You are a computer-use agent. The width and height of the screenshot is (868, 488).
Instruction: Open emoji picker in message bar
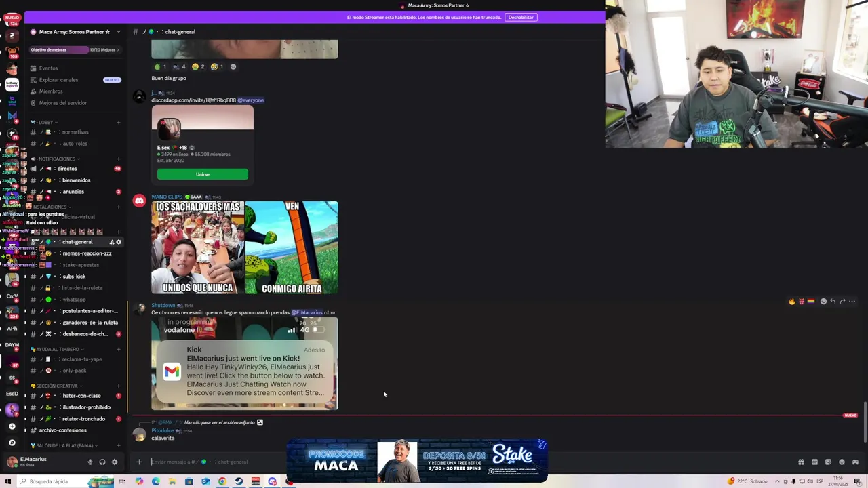coord(842,462)
